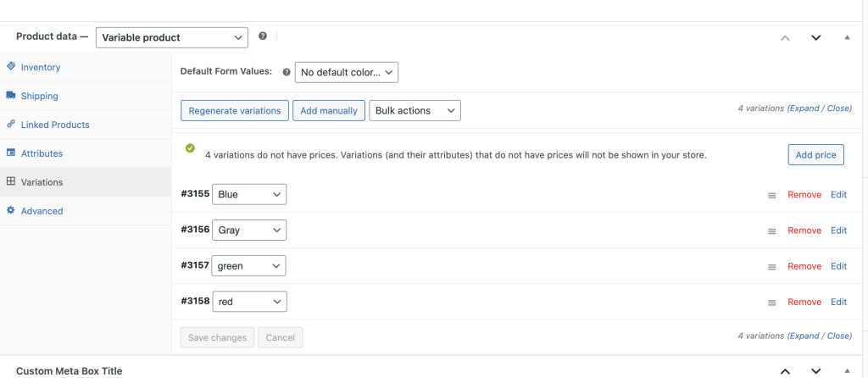Click drag handle icon for variation #3157
This screenshot has height=378, width=868.
coord(771,266)
